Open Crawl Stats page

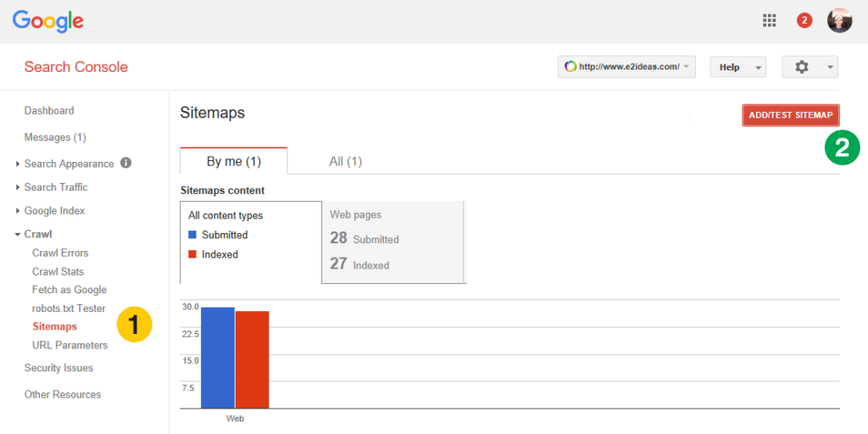pyautogui.click(x=58, y=272)
